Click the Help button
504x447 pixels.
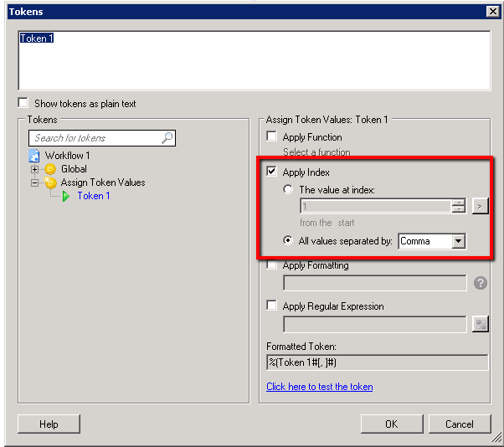tap(49, 424)
